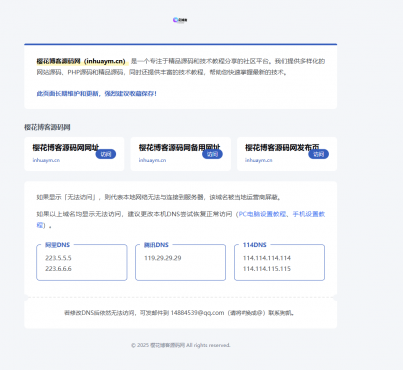This screenshot has height=370, width=403.
Task: Select DNS address 114.114.115.115
Action: 267,269
